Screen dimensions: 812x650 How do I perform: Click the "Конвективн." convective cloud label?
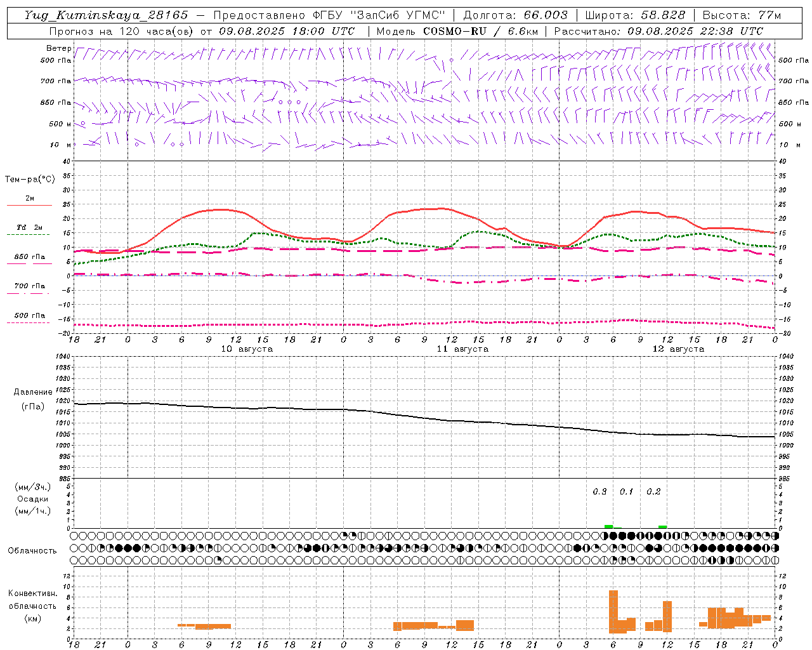(33, 594)
